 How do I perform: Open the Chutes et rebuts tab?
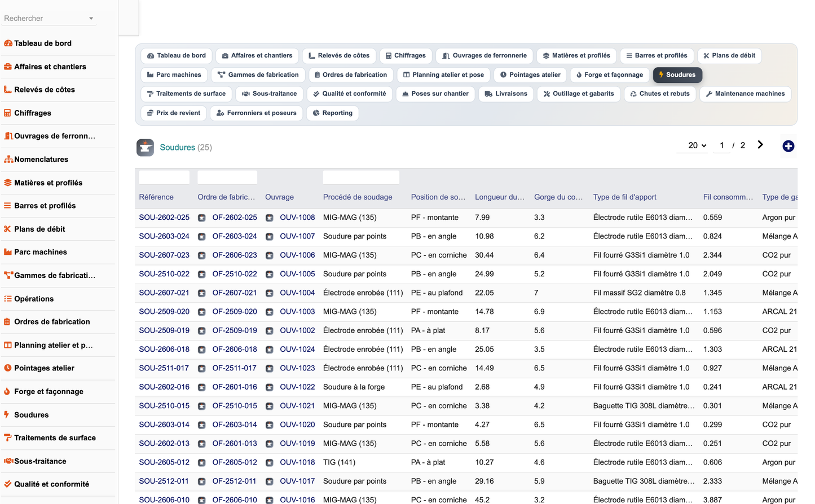pos(660,94)
